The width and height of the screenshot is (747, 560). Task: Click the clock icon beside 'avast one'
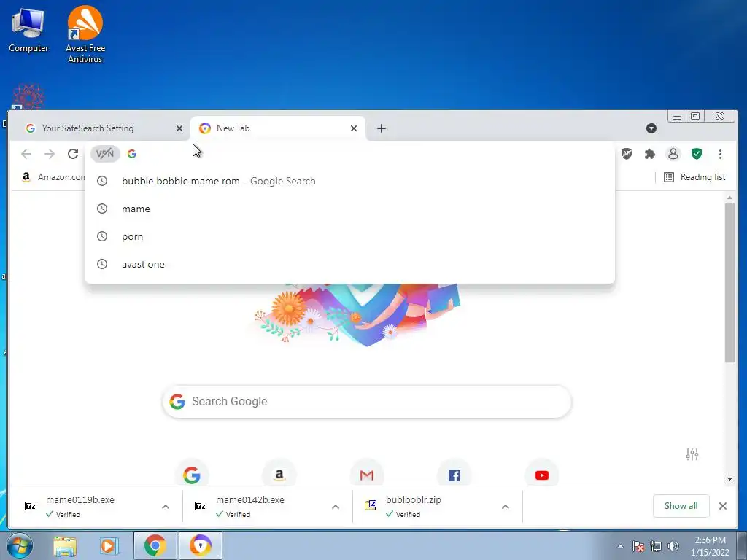102,264
